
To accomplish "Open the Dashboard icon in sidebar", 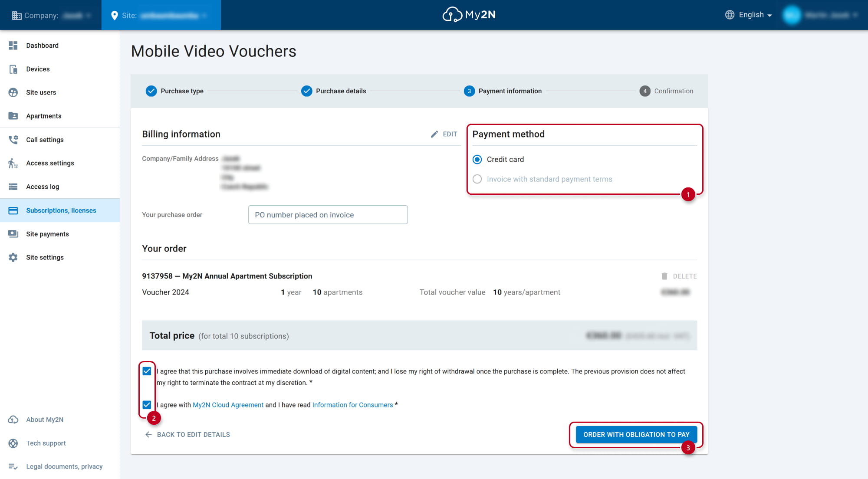I will tap(13, 46).
